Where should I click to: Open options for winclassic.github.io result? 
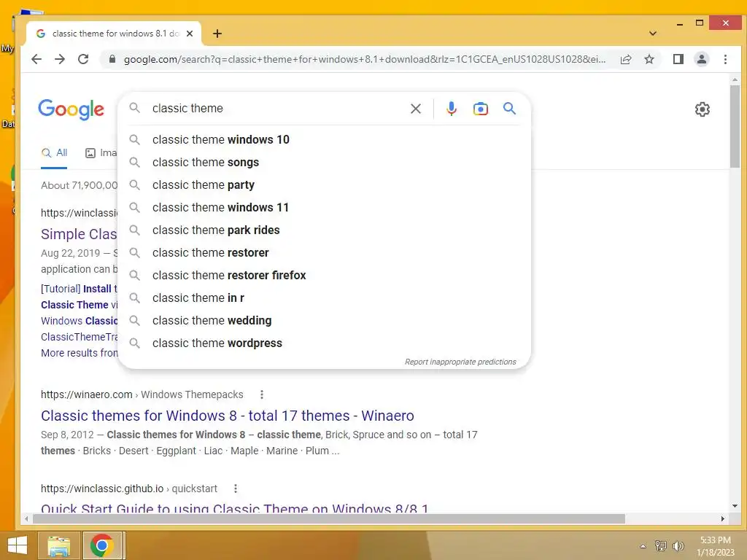point(236,489)
